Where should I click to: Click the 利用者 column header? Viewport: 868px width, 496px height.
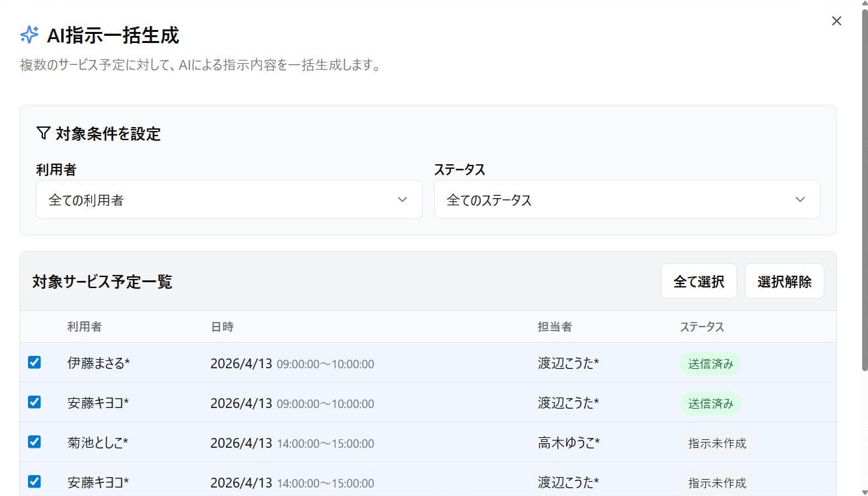coord(84,327)
